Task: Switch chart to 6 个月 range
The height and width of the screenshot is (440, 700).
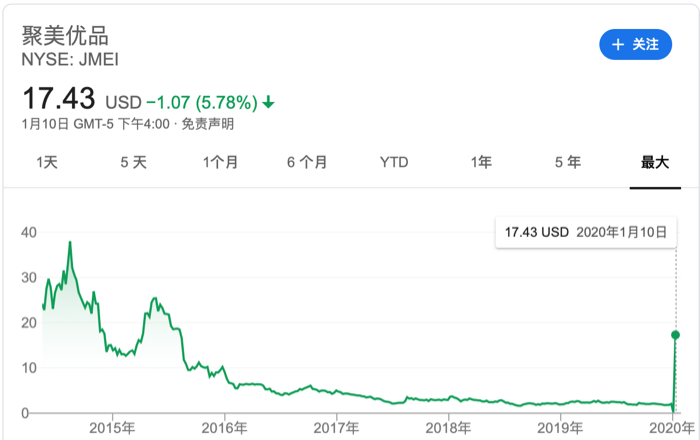Action: [307, 162]
